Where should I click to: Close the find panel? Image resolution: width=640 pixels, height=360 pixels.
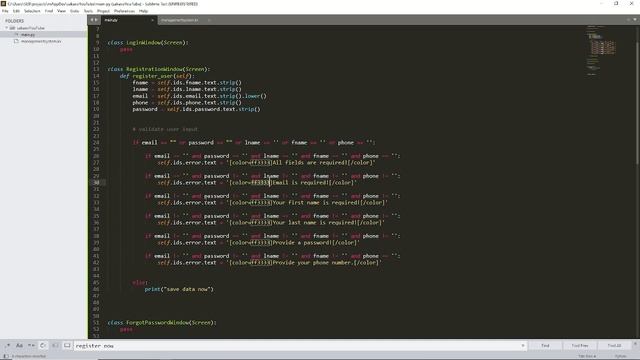pos(635,344)
